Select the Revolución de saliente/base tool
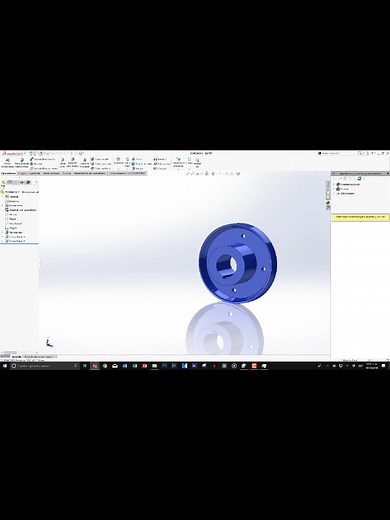This screenshot has width=390, height=520. (x=22, y=162)
